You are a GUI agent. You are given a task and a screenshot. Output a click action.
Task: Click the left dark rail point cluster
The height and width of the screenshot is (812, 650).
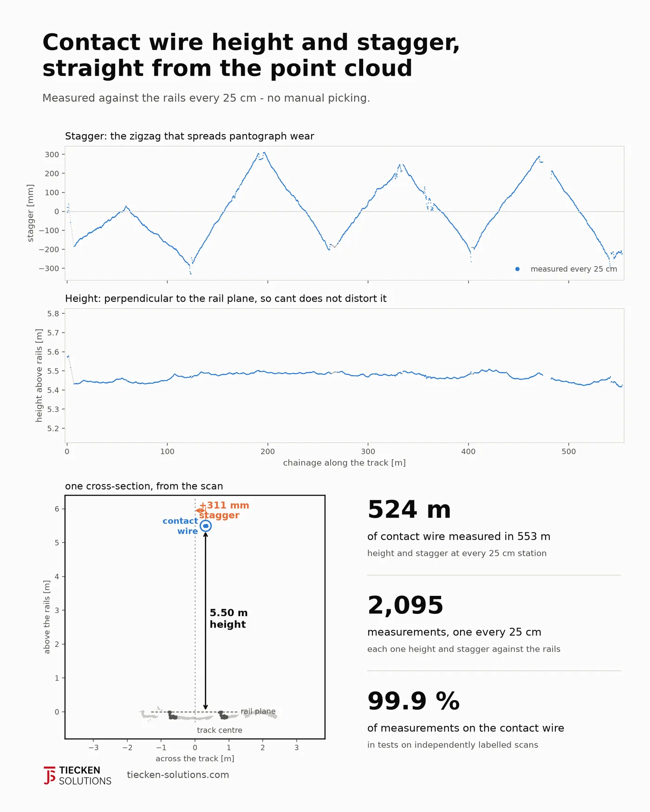(172, 715)
